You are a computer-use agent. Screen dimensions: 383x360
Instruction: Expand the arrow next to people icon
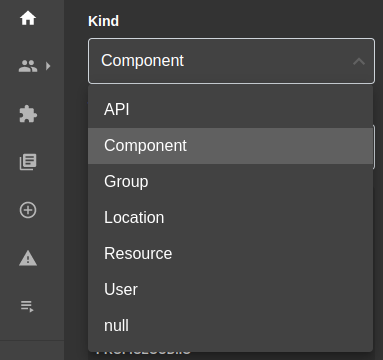pyautogui.click(x=48, y=66)
